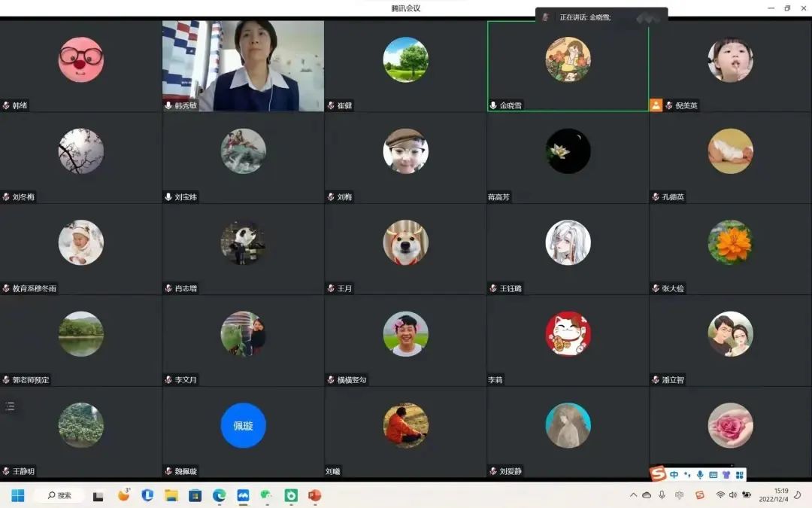The image size is (812, 508).
Task: Open the clock and date flyout
Action: pos(774,495)
